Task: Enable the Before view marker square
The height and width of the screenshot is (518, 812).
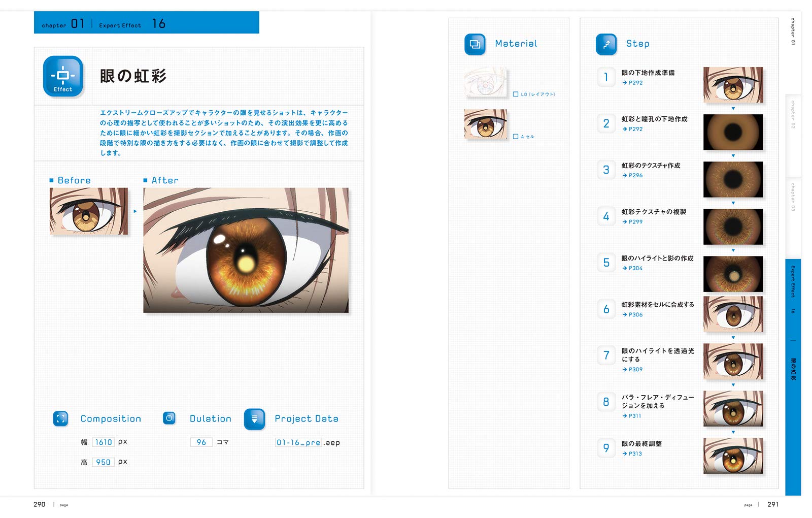Action: [x=51, y=180]
